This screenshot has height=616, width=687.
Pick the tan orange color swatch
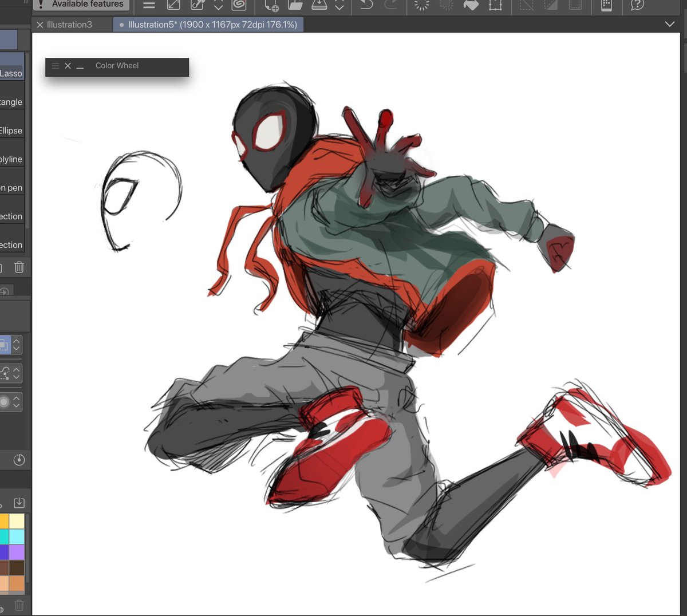coord(17,583)
